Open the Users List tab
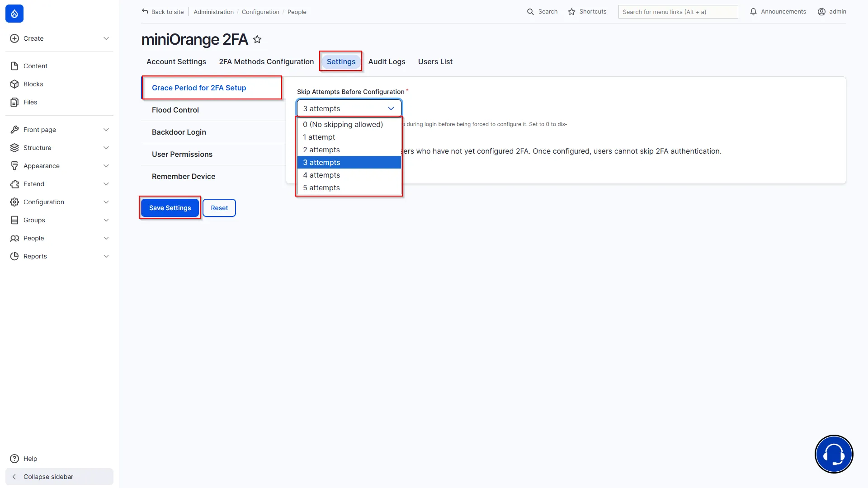The image size is (868, 488). click(435, 61)
